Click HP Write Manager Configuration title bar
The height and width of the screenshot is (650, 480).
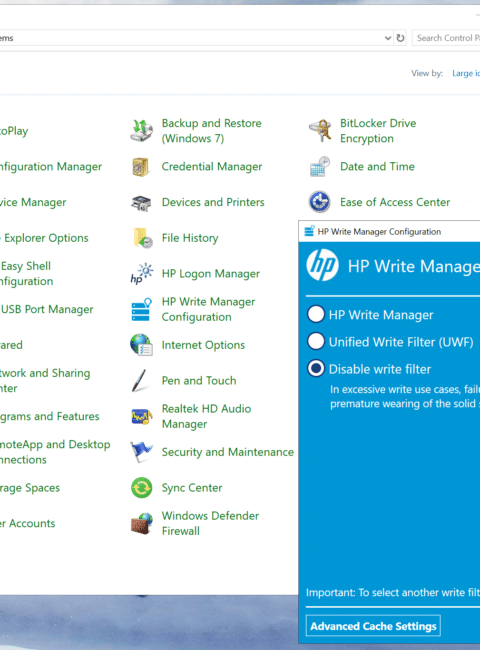coord(389,231)
